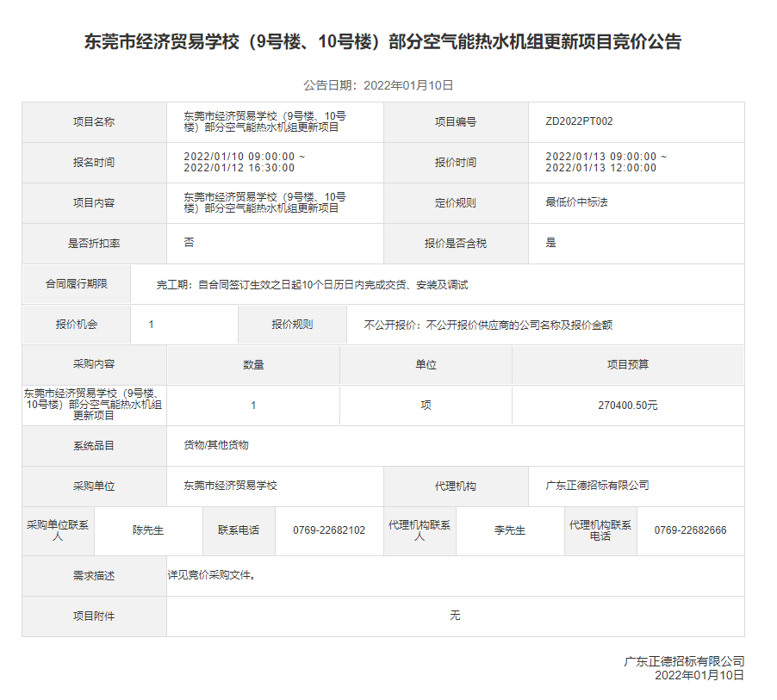Click the 数量 column header
Viewport: 777px width, 700px height.
[253, 365]
